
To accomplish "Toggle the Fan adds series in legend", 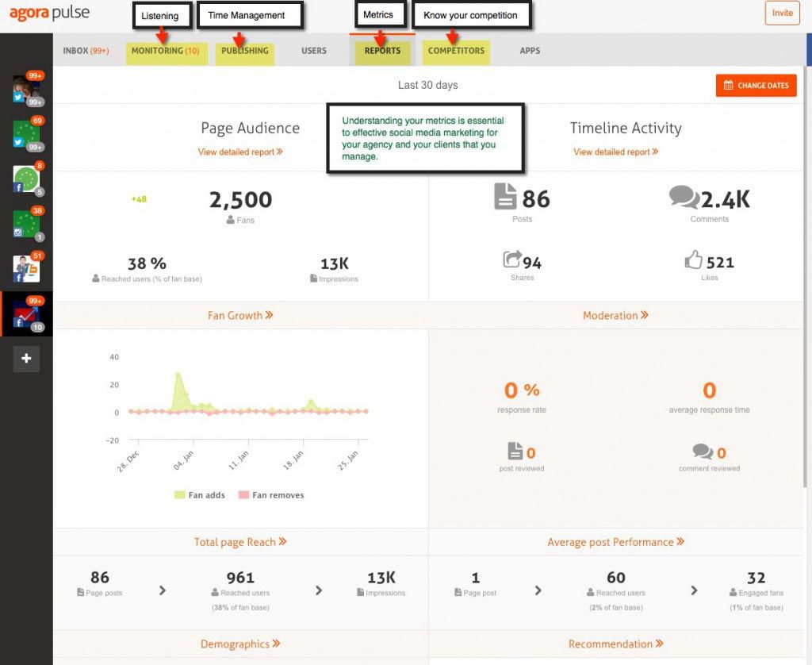I will click(x=200, y=495).
